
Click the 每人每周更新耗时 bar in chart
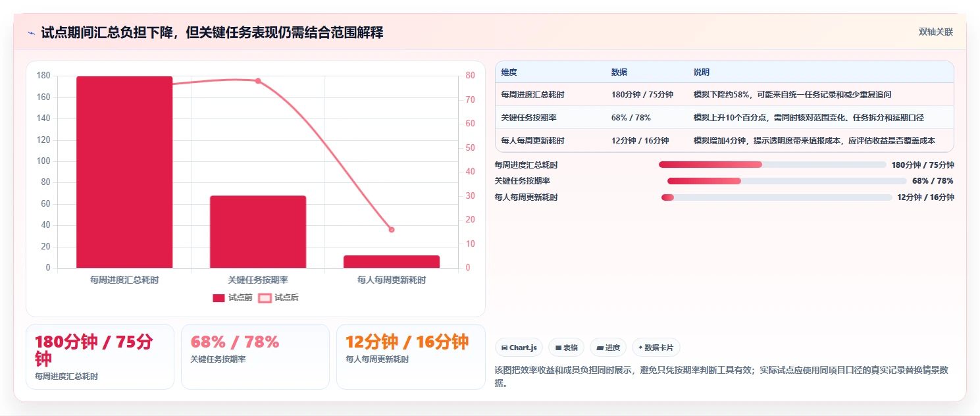392,262
